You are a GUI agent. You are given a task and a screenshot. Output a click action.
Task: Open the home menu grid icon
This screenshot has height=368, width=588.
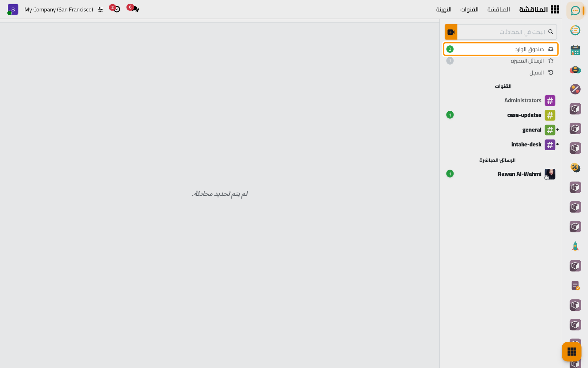click(555, 10)
